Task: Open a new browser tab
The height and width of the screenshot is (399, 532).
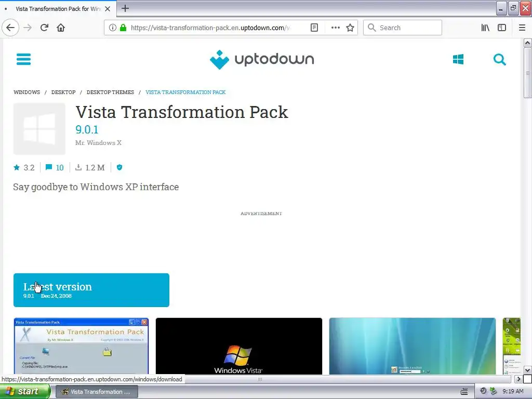Action: pos(125,8)
